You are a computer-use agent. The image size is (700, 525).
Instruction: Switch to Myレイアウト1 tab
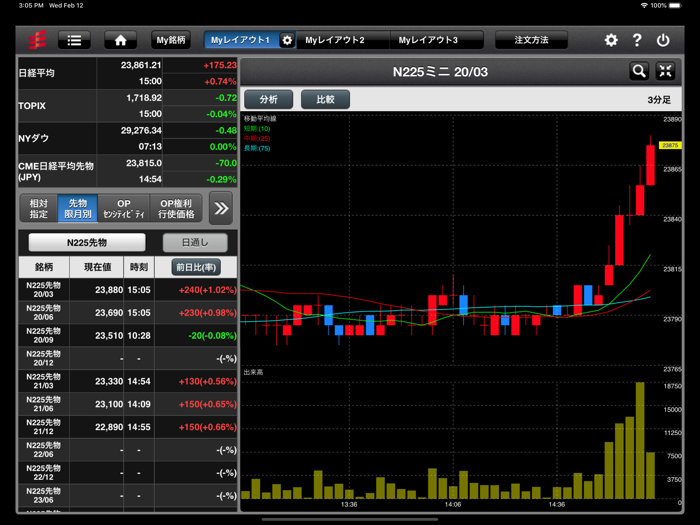[241, 40]
